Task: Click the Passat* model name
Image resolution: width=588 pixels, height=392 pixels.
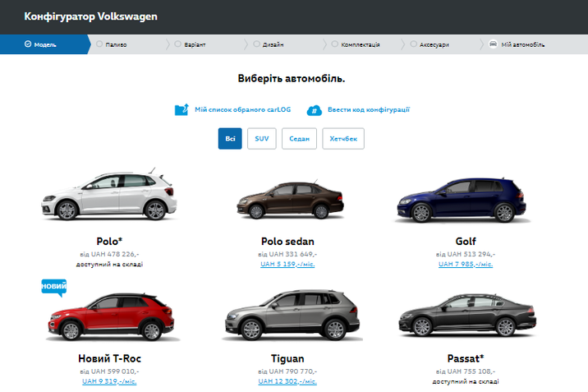Action: [466, 358]
